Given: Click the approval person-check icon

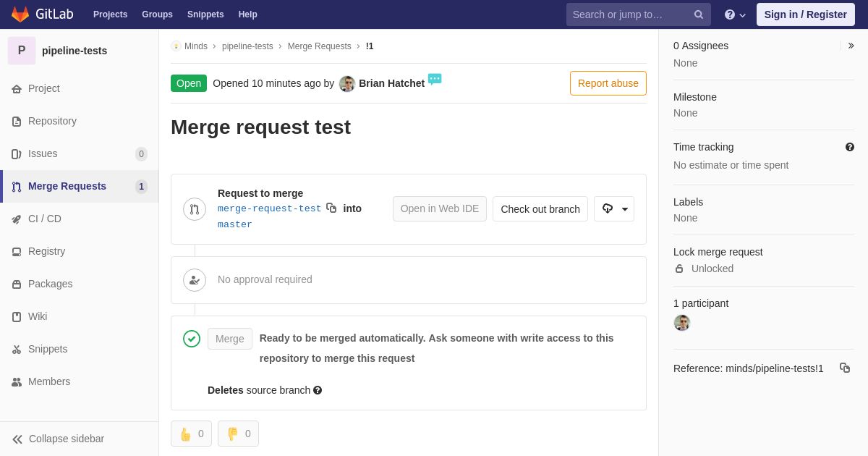Looking at the screenshot, I should (x=195, y=280).
